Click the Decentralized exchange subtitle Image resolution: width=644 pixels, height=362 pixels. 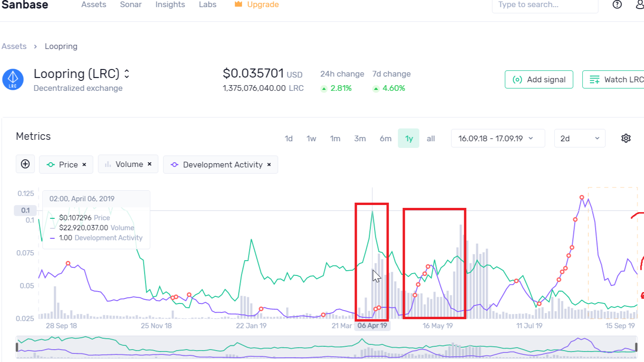78,88
